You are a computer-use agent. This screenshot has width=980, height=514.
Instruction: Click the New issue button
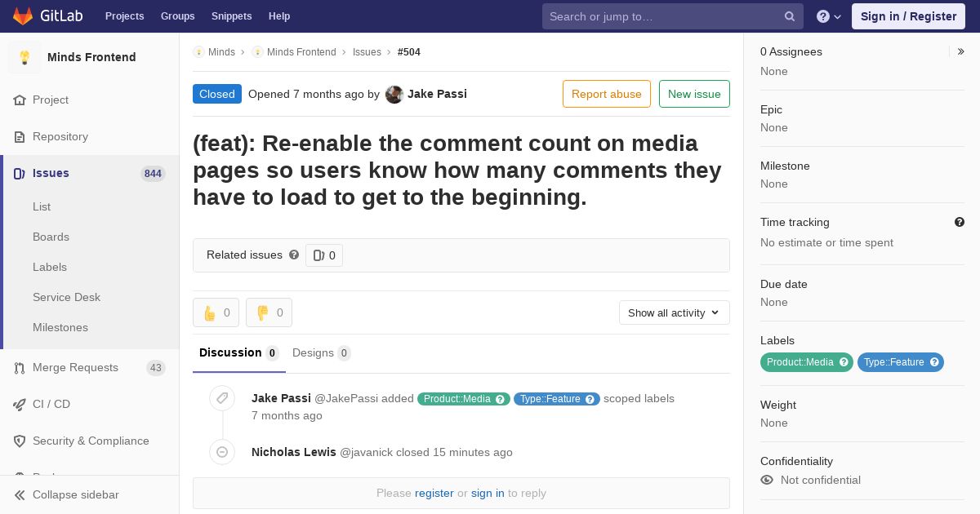[x=694, y=94]
